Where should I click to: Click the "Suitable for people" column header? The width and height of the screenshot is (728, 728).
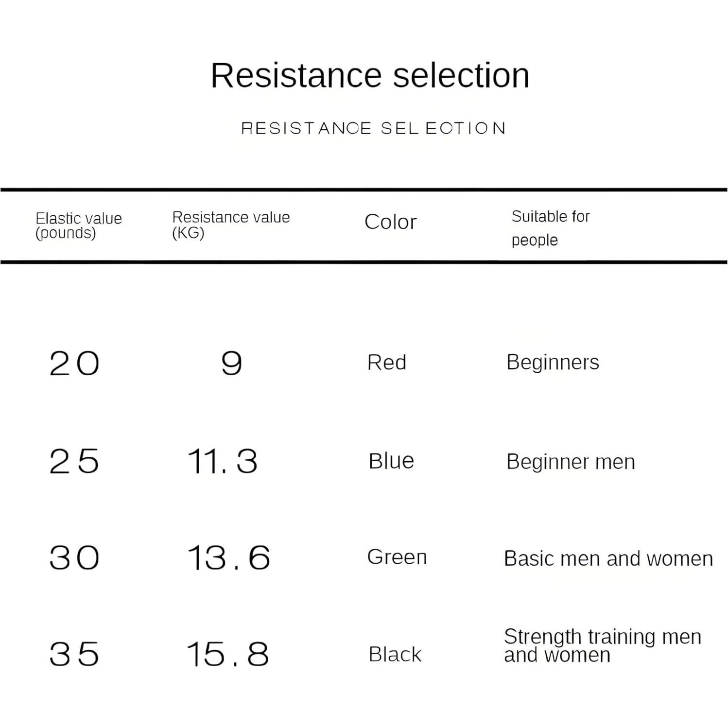click(550, 228)
